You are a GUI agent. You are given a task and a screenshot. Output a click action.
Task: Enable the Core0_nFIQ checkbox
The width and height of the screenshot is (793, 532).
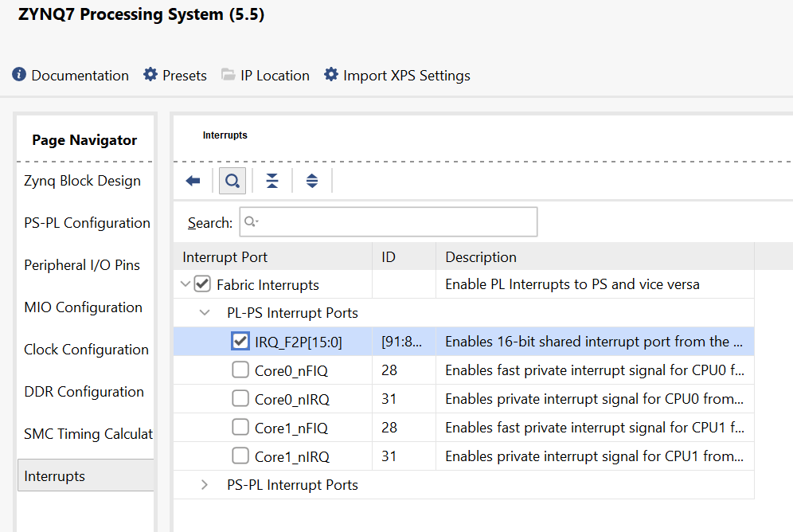[240, 370]
